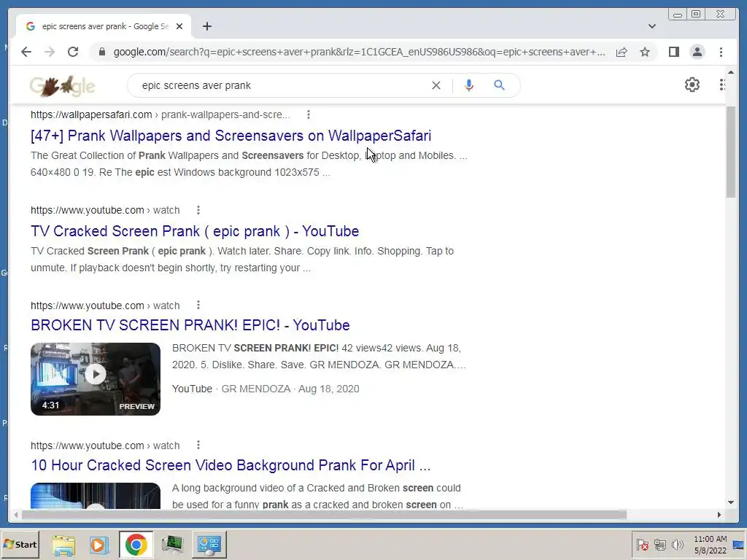This screenshot has width=747, height=560.
Task: Click the taskbar clock 11:00 AM
Action: coord(711,545)
